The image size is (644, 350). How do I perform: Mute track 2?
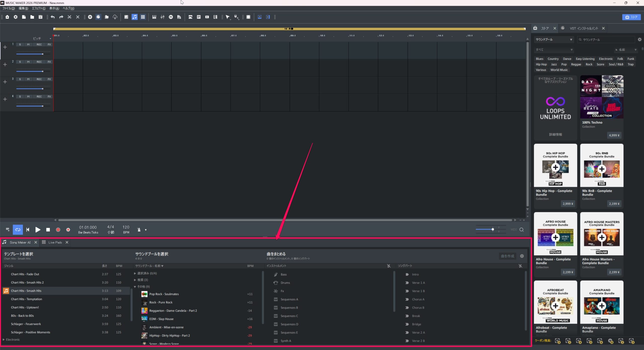pos(28,62)
